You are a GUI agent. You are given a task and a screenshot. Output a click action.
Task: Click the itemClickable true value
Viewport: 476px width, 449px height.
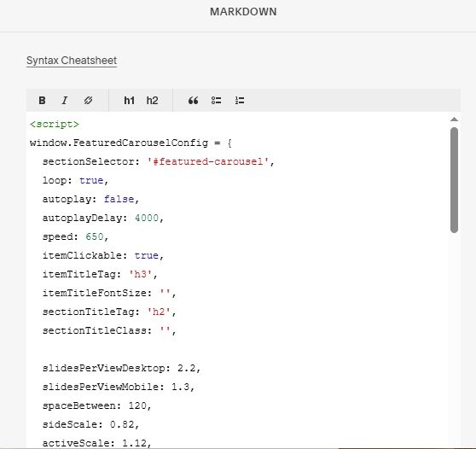click(x=147, y=255)
